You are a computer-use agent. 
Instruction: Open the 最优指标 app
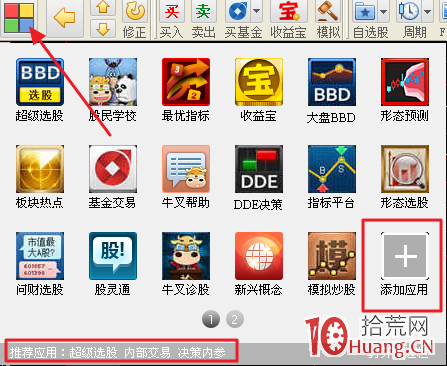click(x=186, y=82)
